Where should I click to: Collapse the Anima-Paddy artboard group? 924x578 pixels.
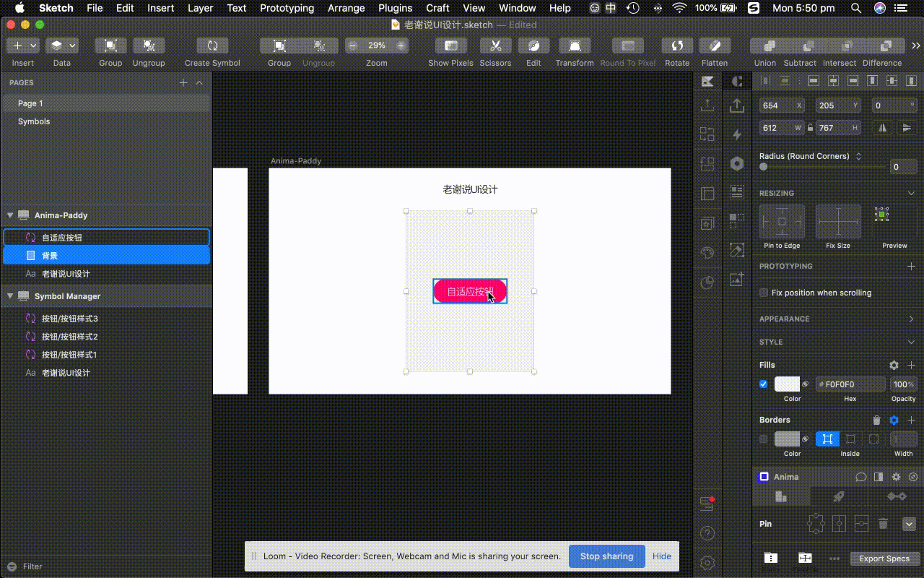pos(10,215)
